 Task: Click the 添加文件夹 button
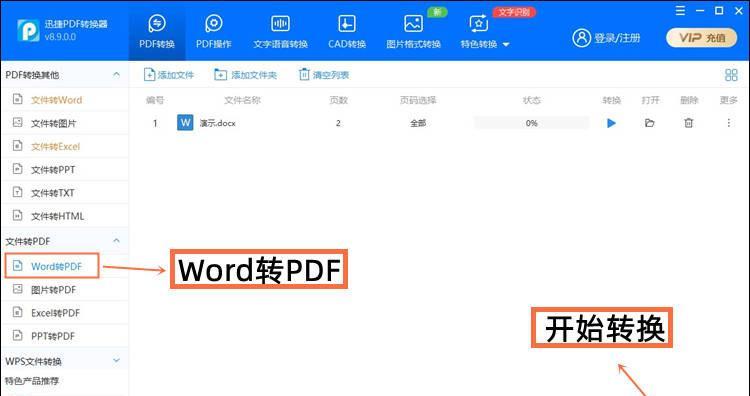click(245, 75)
